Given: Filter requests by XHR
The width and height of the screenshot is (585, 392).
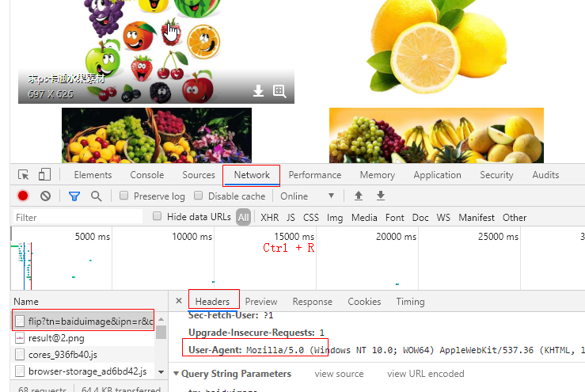Looking at the screenshot, I should point(269,218).
